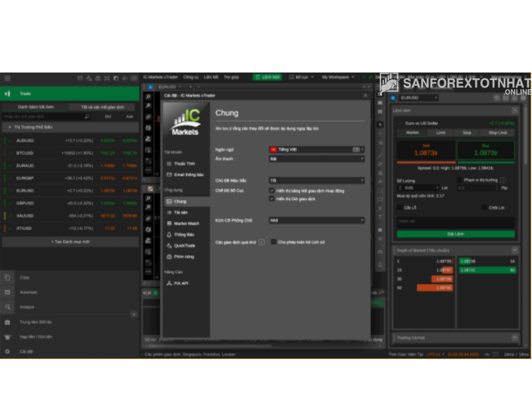Image resolution: width=532 pixels, height=399 pixels.
Task: Click info icon beside Các giao dịch quá khứ
Action: pos(261,242)
